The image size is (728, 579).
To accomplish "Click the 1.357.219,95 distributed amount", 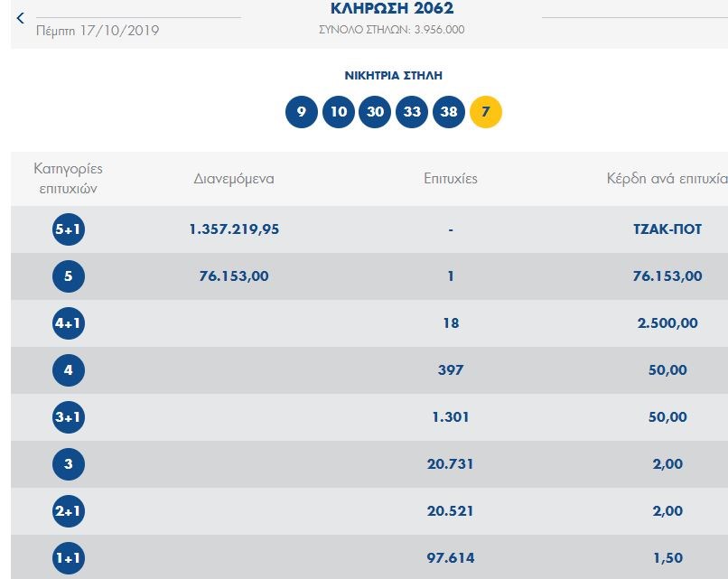I will pyautogui.click(x=234, y=229).
